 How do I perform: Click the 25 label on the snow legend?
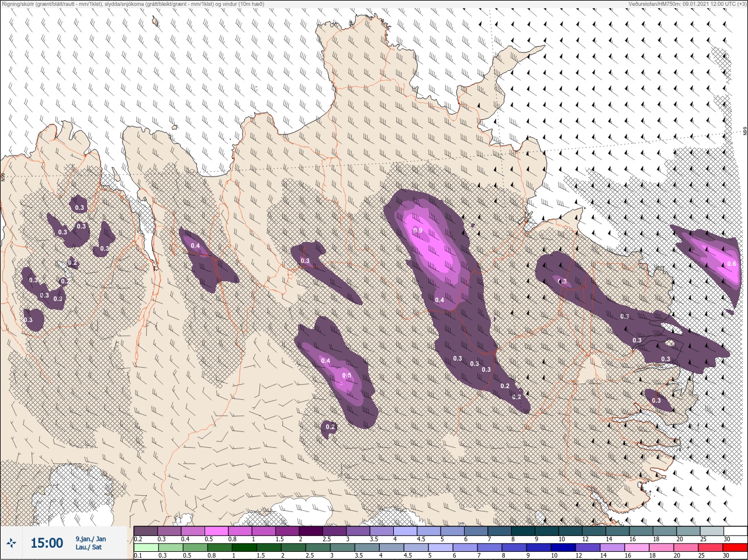703,539
